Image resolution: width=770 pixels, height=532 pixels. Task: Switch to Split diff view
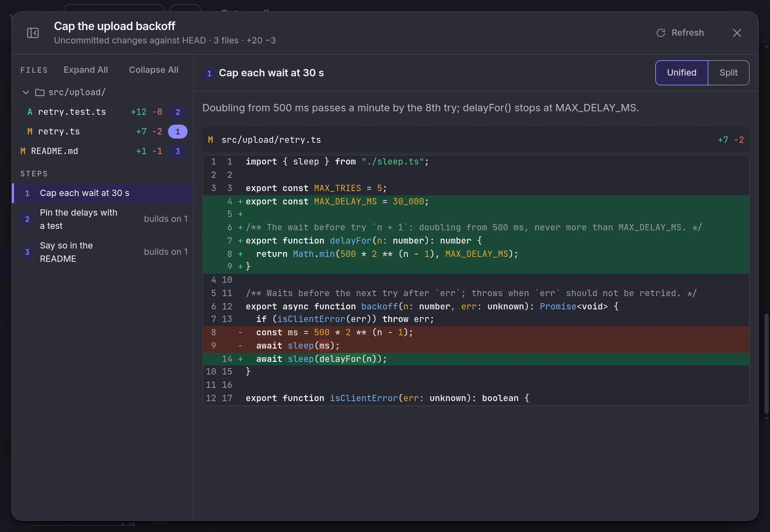(728, 73)
